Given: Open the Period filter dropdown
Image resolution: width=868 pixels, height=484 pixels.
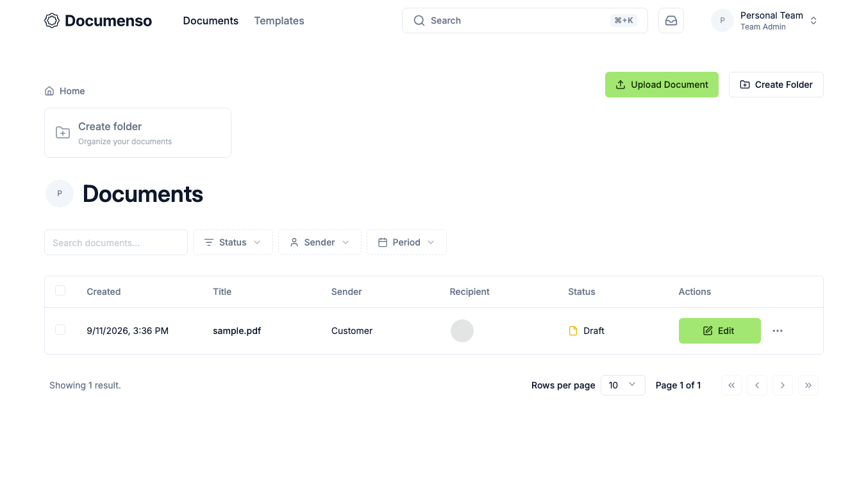Looking at the screenshot, I should point(406,242).
